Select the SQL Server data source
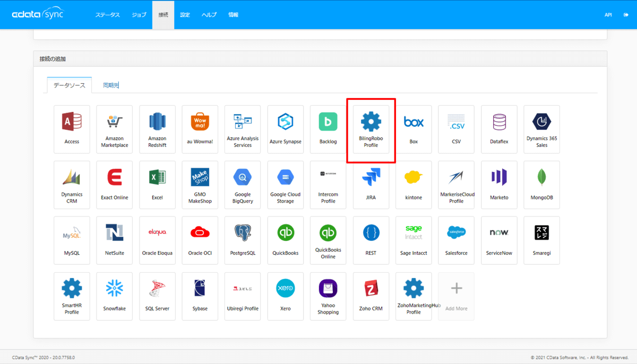The width and height of the screenshot is (637, 364). click(x=157, y=296)
